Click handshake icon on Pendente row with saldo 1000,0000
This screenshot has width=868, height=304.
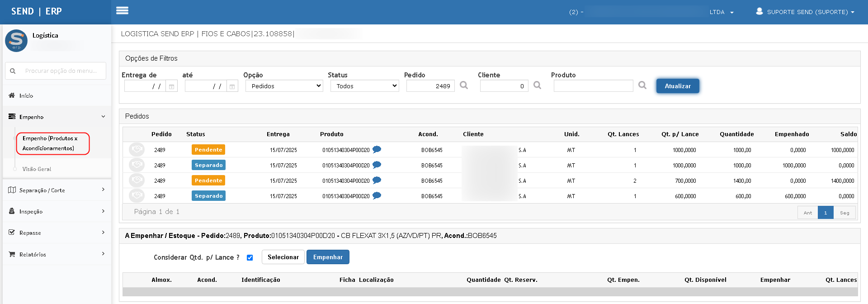pos(137,149)
